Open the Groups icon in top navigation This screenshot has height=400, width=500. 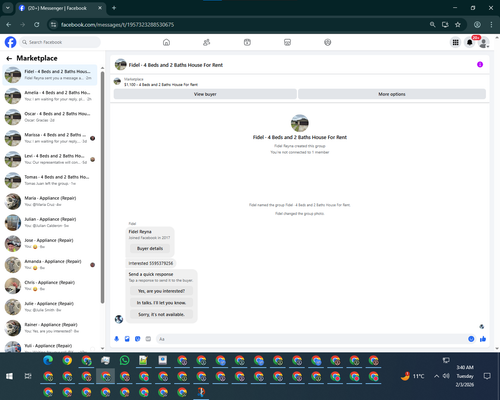(328, 42)
